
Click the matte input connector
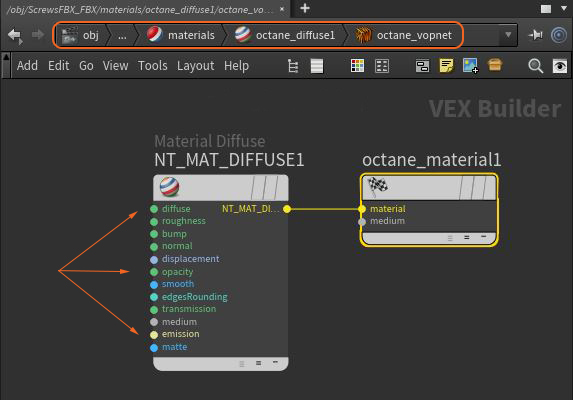pyautogui.click(x=154, y=348)
